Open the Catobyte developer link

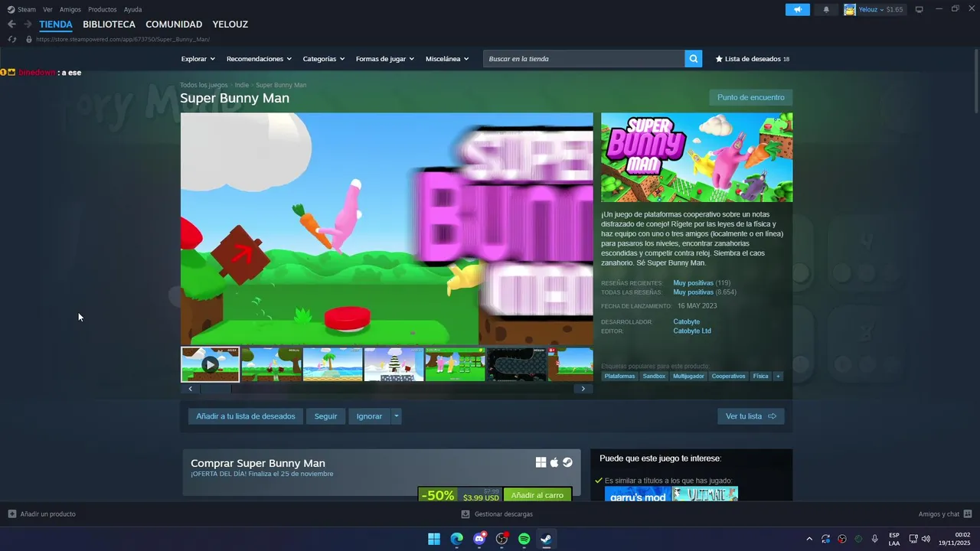(687, 322)
